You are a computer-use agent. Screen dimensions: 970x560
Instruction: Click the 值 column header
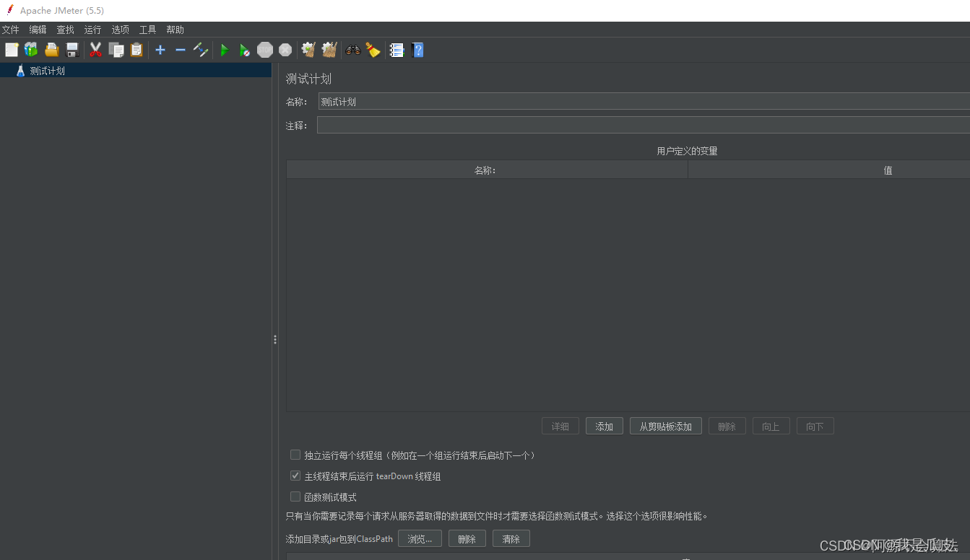tap(829, 170)
